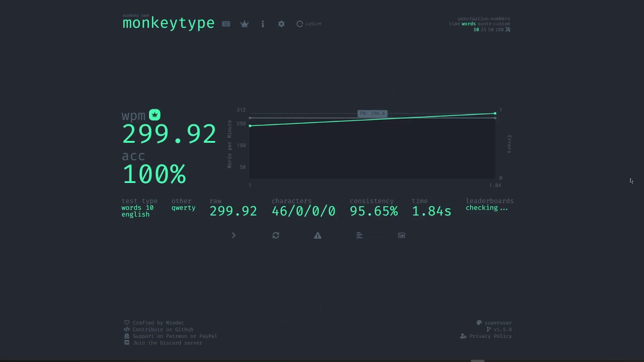The image size is (644, 362).
Task: Open the Privacy Policy link
Action: click(x=486, y=336)
